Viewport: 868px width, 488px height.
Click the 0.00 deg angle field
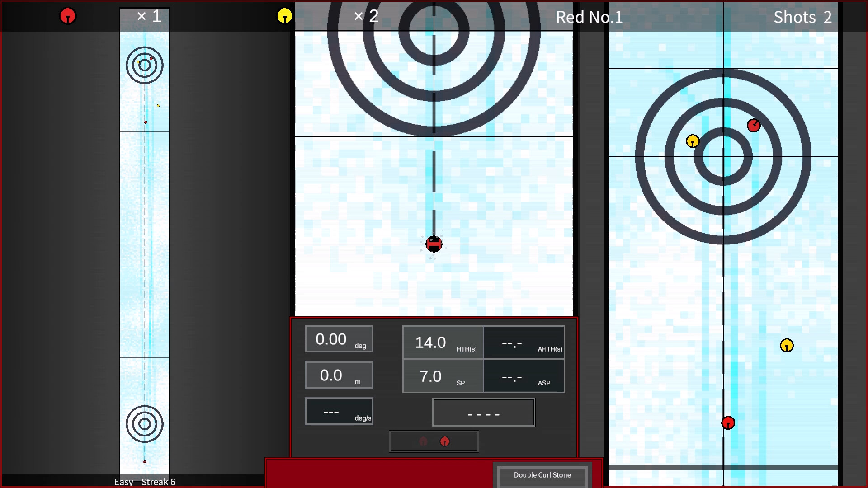coord(339,339)
